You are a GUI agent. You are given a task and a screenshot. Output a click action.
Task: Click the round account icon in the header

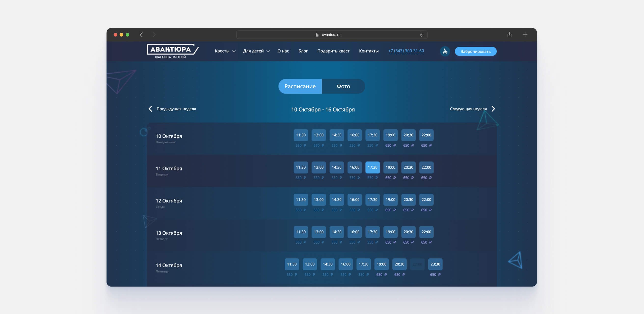tap(445, 51)
